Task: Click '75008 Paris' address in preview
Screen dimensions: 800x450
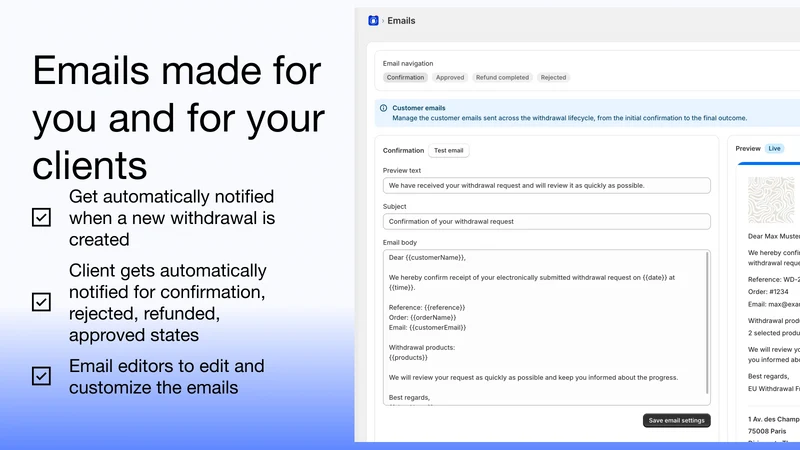Action: point(767,431)
